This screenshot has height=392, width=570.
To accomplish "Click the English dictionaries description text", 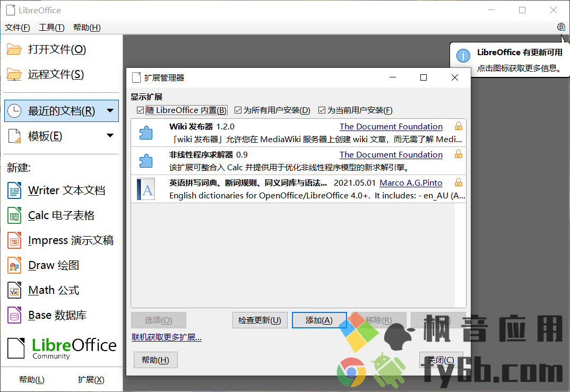I will [x=317, y=195].
